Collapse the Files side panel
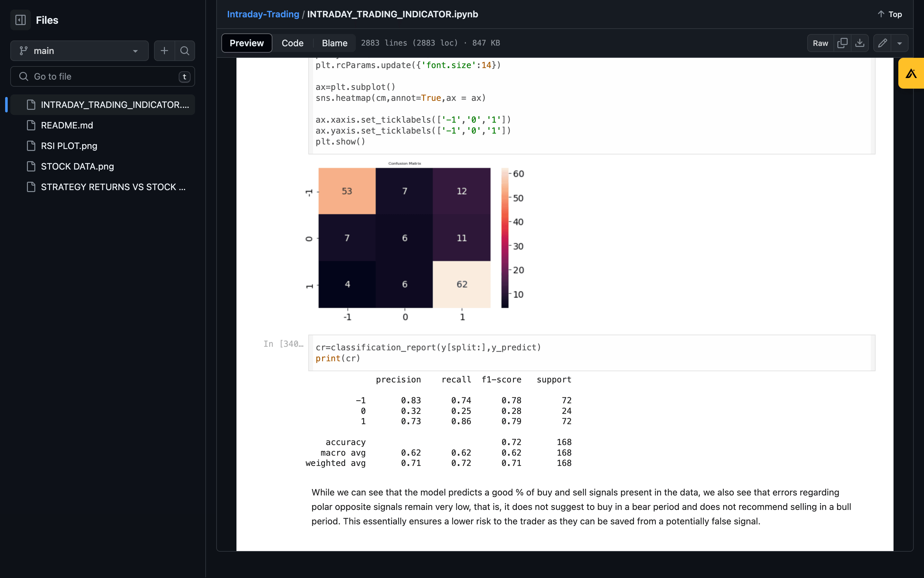Viewport: 924px width, 578px height. coord(21,20)
